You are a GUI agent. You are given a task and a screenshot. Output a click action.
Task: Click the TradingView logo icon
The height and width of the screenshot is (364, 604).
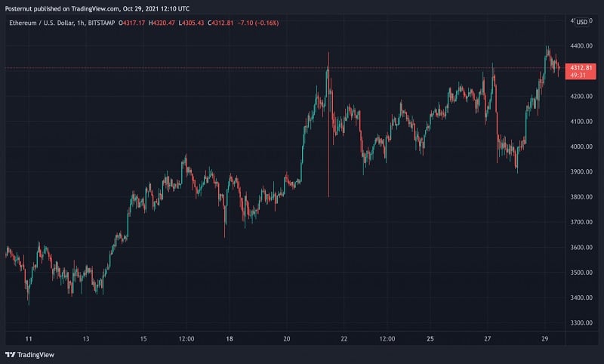click(10, 355)
